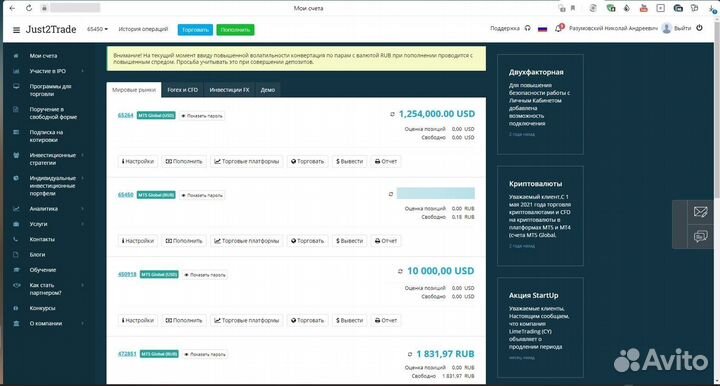The image size is (720, 386).
Task: Expand О компании sidebar item
Action: click(45, 323)
